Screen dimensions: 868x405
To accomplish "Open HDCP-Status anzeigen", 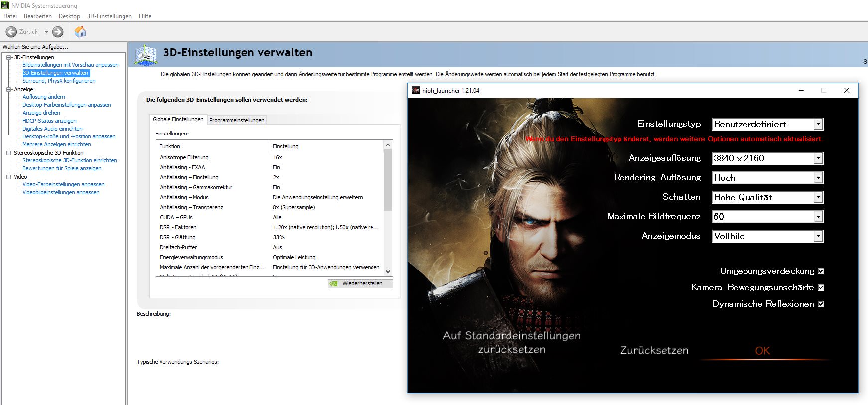I will coord(49,121).
